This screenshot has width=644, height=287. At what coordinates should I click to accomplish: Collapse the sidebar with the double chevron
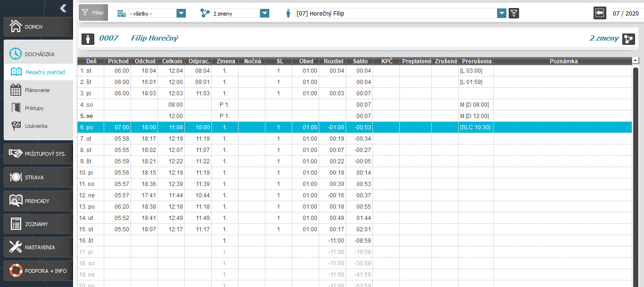pos(63,8)
